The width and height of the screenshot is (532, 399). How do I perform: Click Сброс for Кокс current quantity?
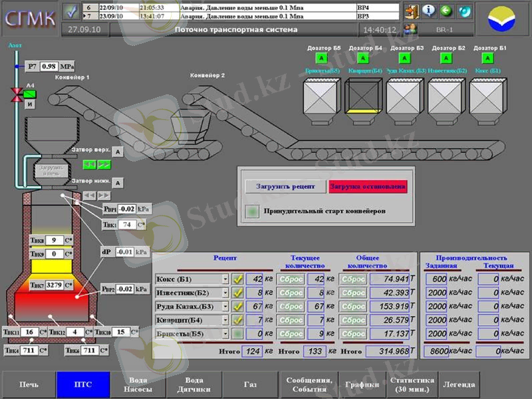click(291, 279)
